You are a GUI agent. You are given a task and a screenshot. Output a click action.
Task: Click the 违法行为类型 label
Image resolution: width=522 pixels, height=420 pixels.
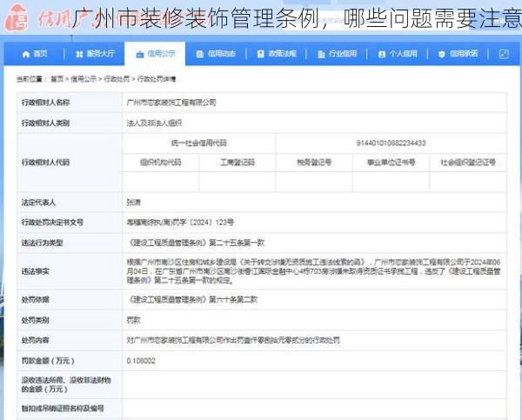(x=42, y=243)
